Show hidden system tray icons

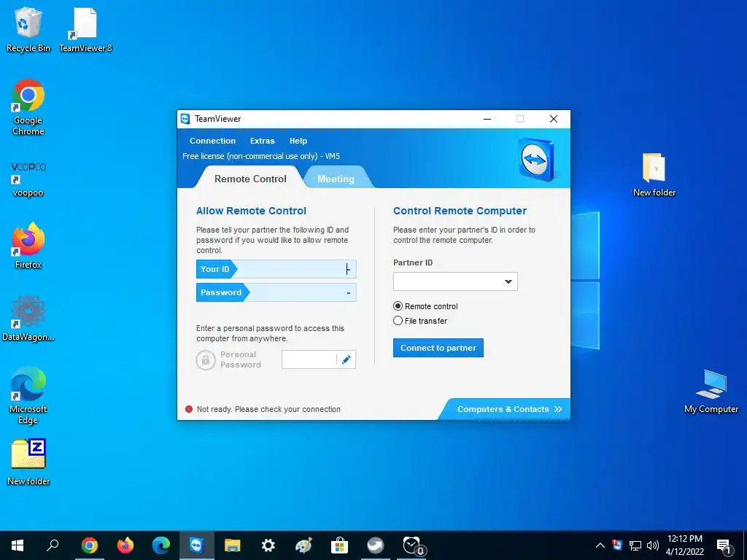pos(600,545)
